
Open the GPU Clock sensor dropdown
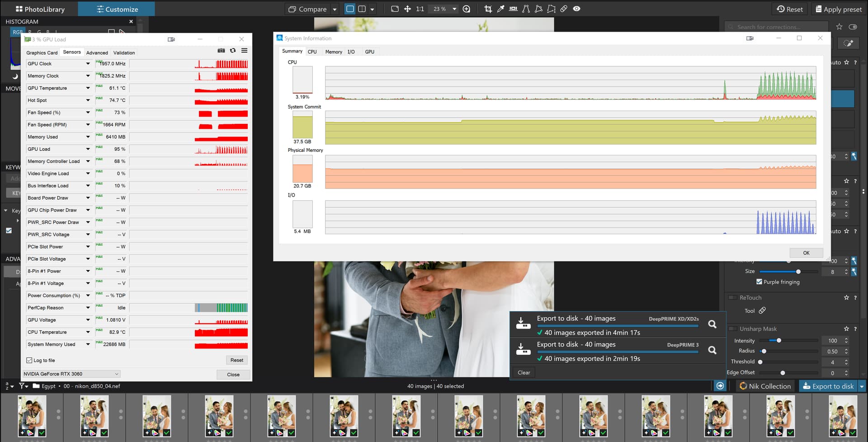88,64
